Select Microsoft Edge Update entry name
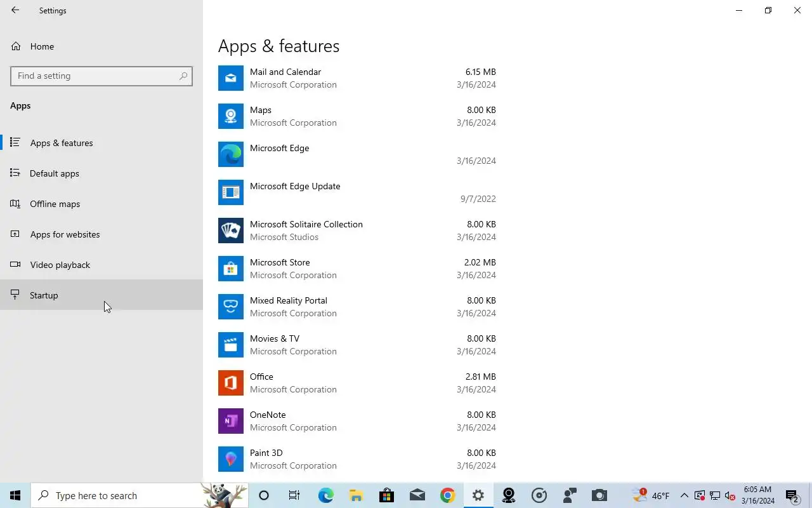Viewport: 812px width, 508px height. click(x=295, y=186)
